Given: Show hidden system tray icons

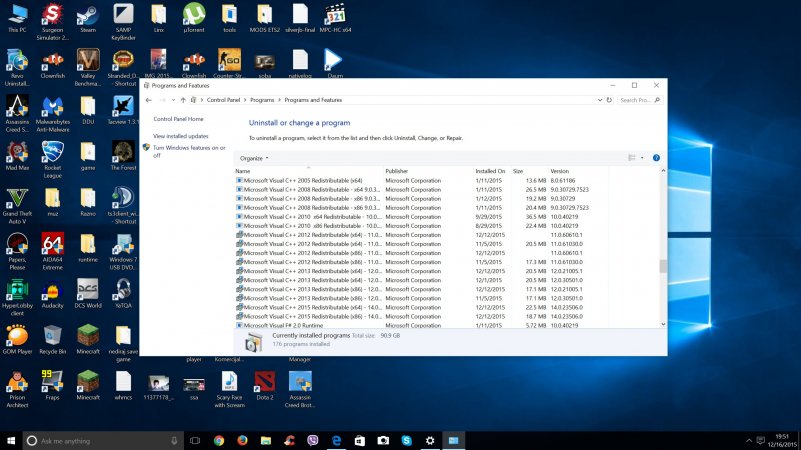Looking at the screenshot, I should click(748, 440).
